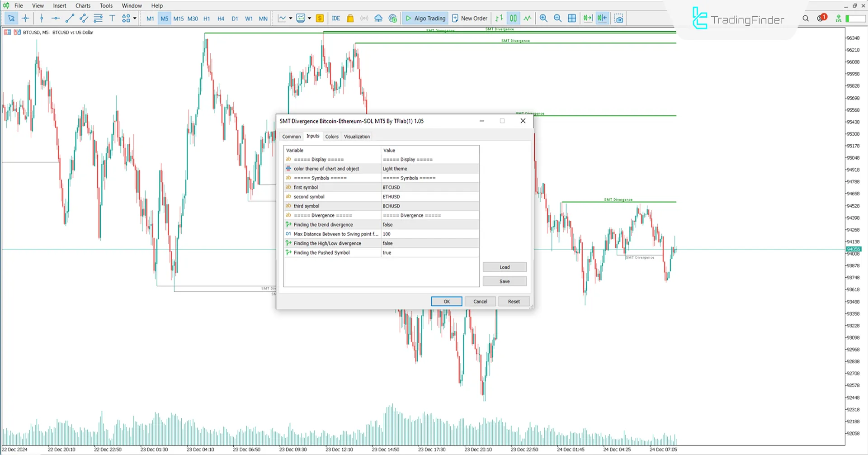Zoom in on the chart
The height and width of the screenshot is (455, 868).
point(543,18)
